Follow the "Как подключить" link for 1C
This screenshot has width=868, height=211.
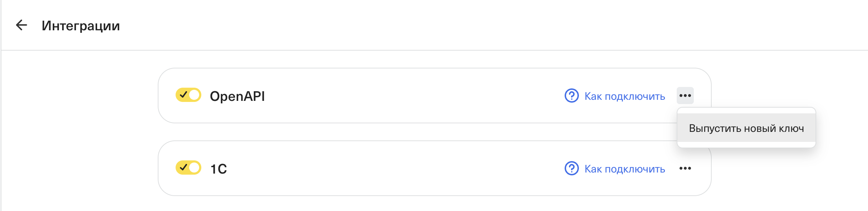(x=625, y=169)
